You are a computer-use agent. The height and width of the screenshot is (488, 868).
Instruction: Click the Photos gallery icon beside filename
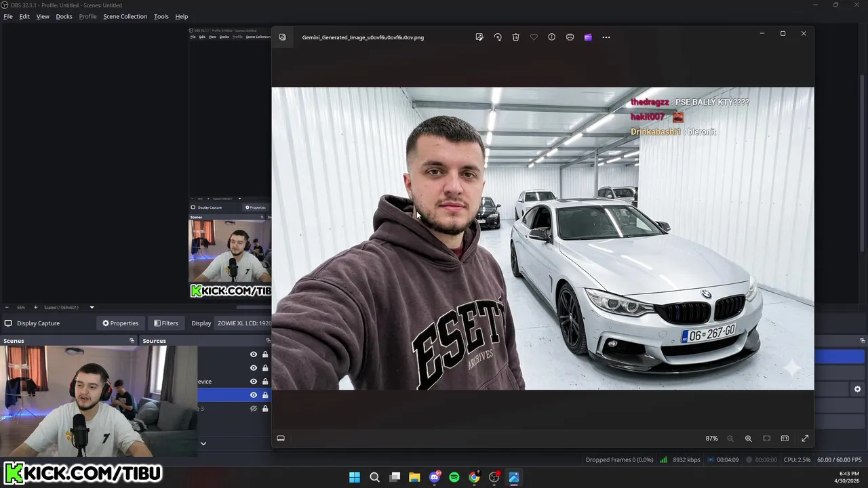(x=282, y=37)
